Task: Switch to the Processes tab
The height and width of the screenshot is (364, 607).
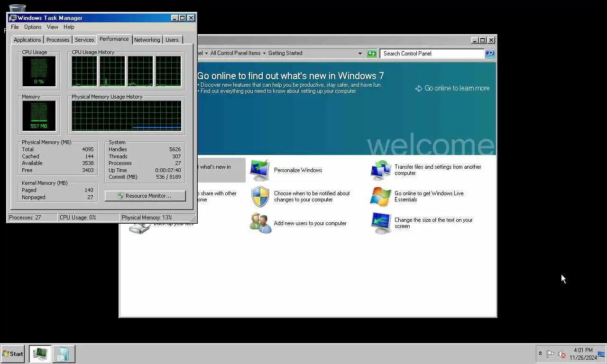Action: click(58, 40)
